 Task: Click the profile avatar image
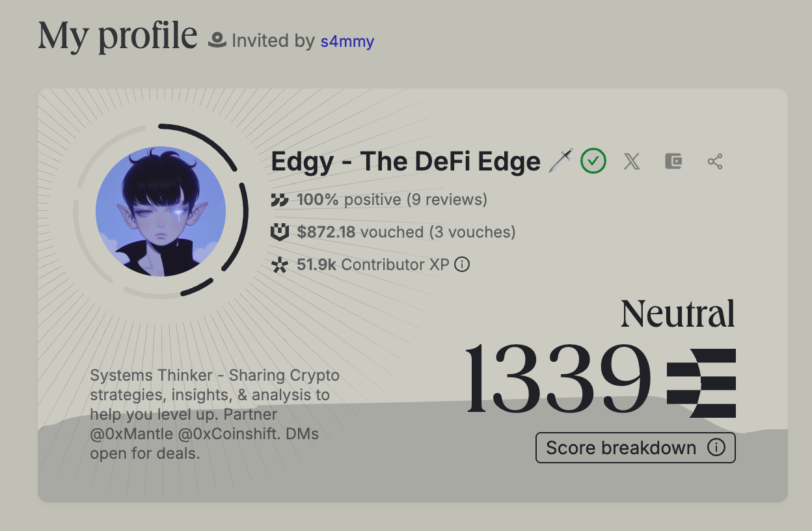(x=161, y=211)
